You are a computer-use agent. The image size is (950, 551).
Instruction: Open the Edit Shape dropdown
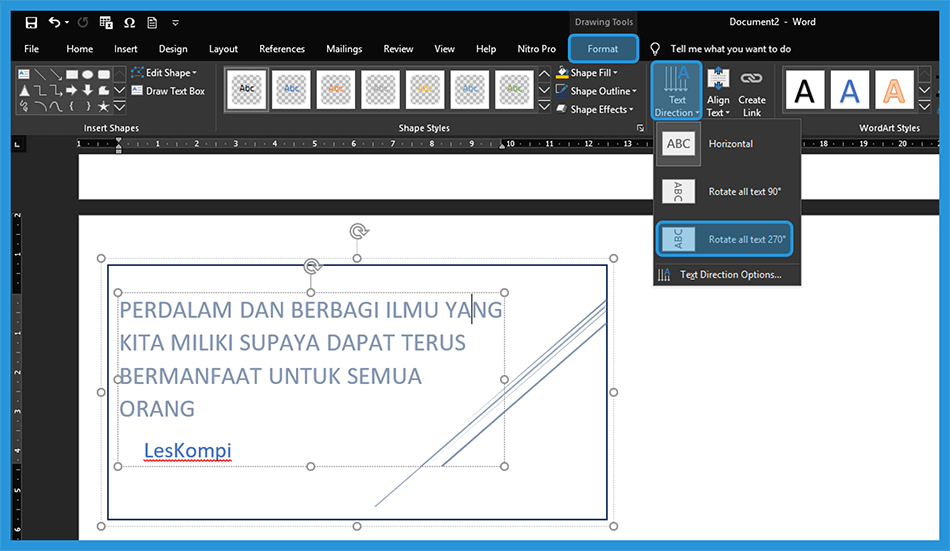coord(164,73)
